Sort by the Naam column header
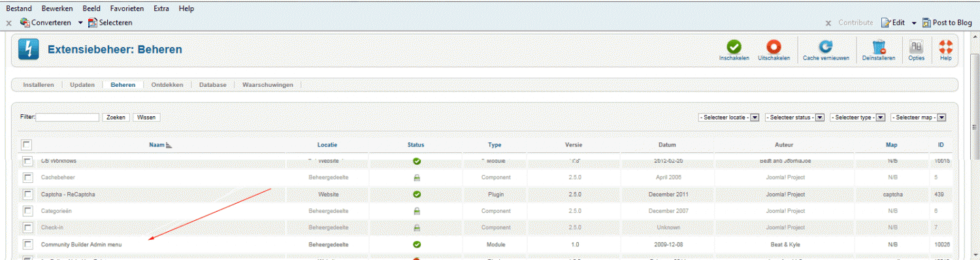980x260 pixels. (157, 145)
